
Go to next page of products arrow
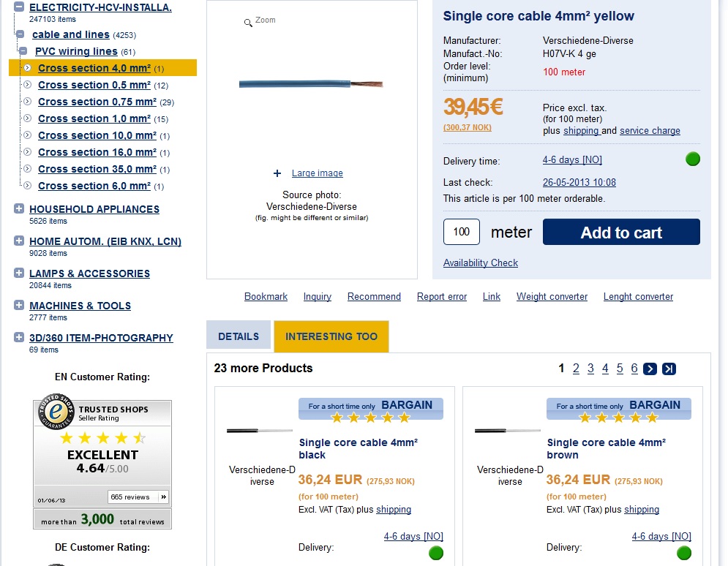[650, 369]
